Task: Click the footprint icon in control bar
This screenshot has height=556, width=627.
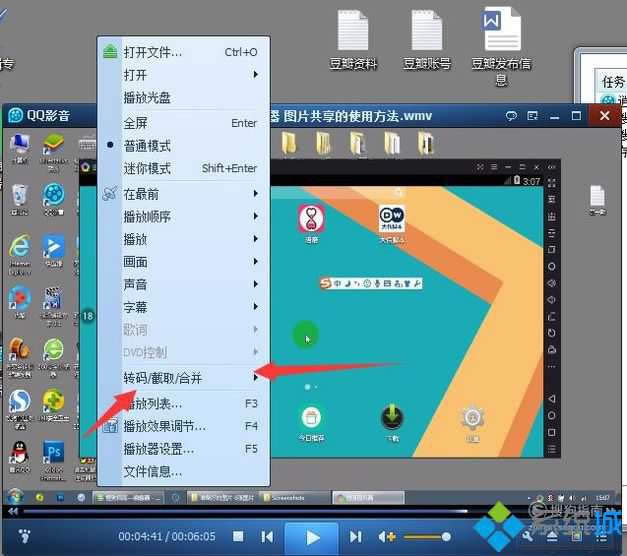Action: (24, 536)
